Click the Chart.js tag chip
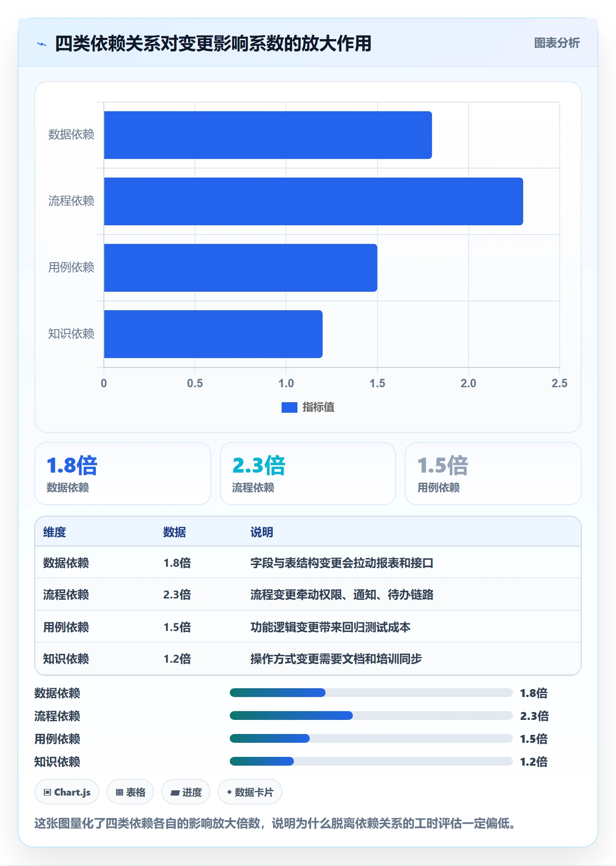Screen dimensions: 616x866 (67, 792)
